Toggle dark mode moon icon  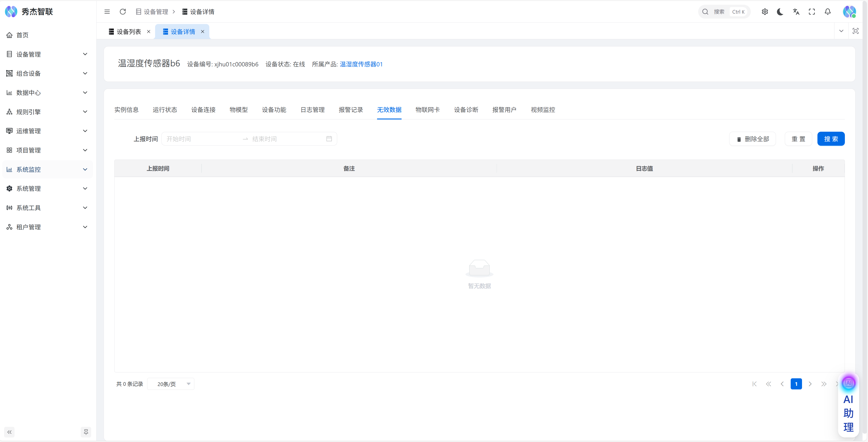coord(780,12)
